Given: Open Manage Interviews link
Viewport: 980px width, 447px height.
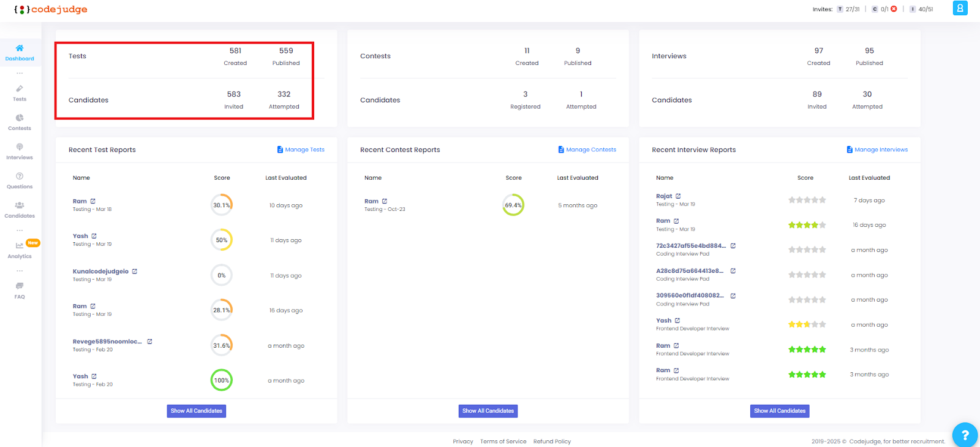Looking at the screenshot, I should pos(877,150).
